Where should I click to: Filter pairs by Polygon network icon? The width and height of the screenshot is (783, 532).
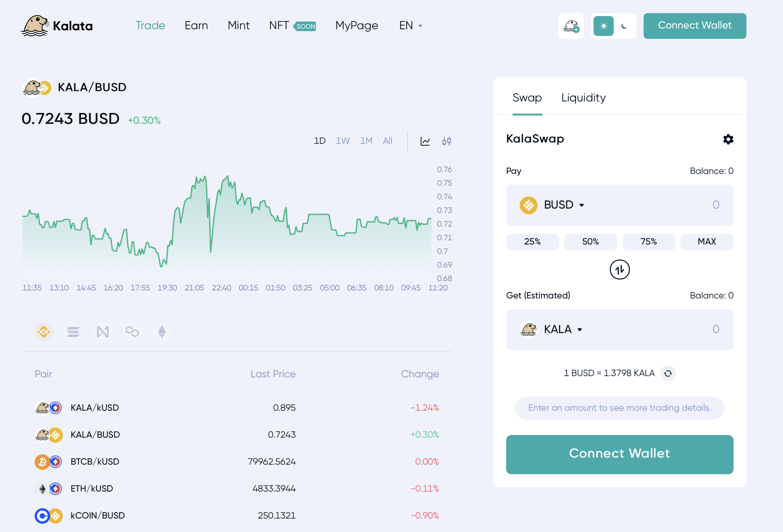[x=132, y=332]
